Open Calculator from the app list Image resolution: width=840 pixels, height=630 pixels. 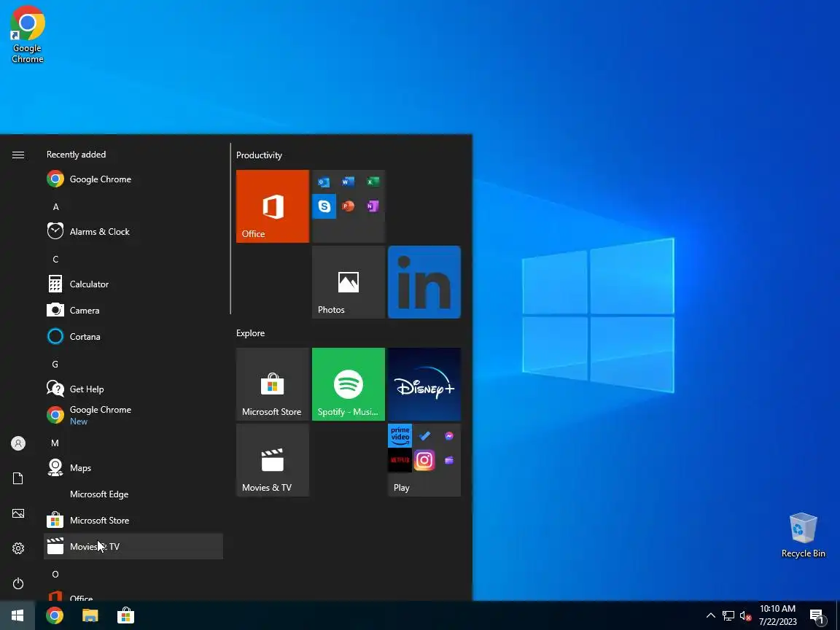[133, 284]
